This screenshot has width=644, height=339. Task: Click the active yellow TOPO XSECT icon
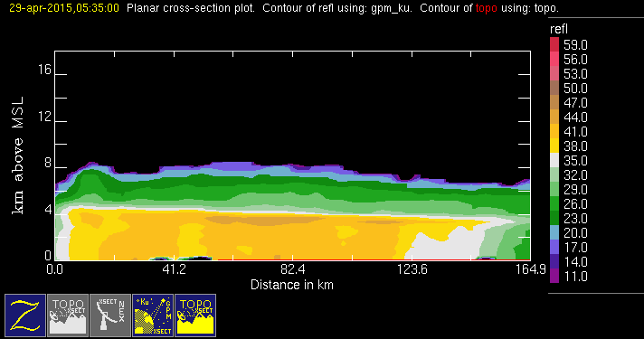click(195, 315)
